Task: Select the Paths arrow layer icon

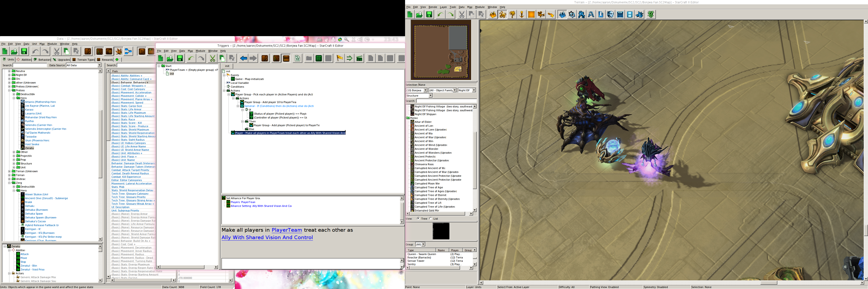Action: pyautogui.click(x=551, y=14)
